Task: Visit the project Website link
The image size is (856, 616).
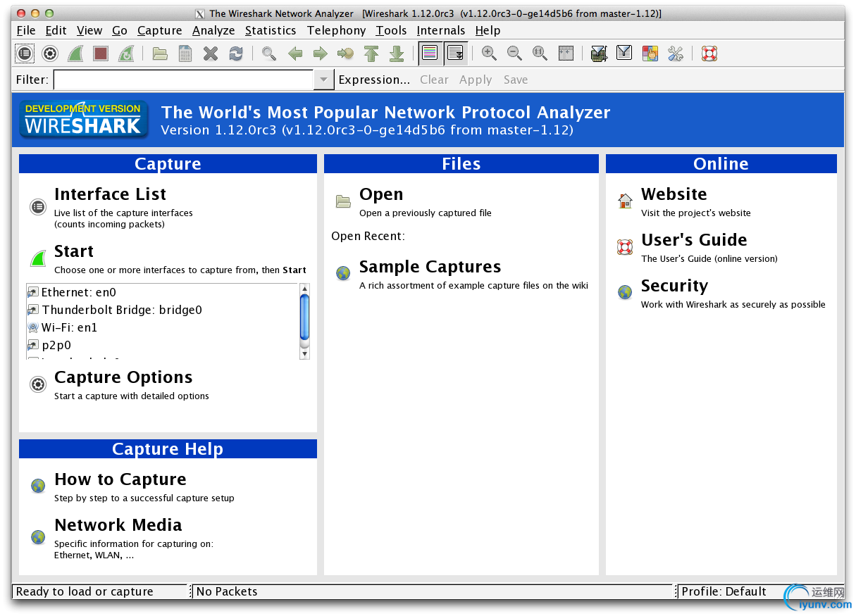Action: [x=674, y=194]
